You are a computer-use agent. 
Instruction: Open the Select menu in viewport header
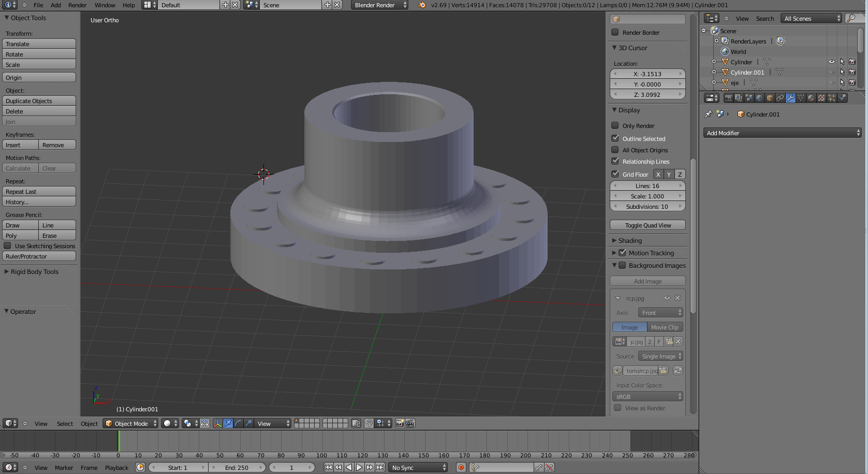(x=65, y=424)
